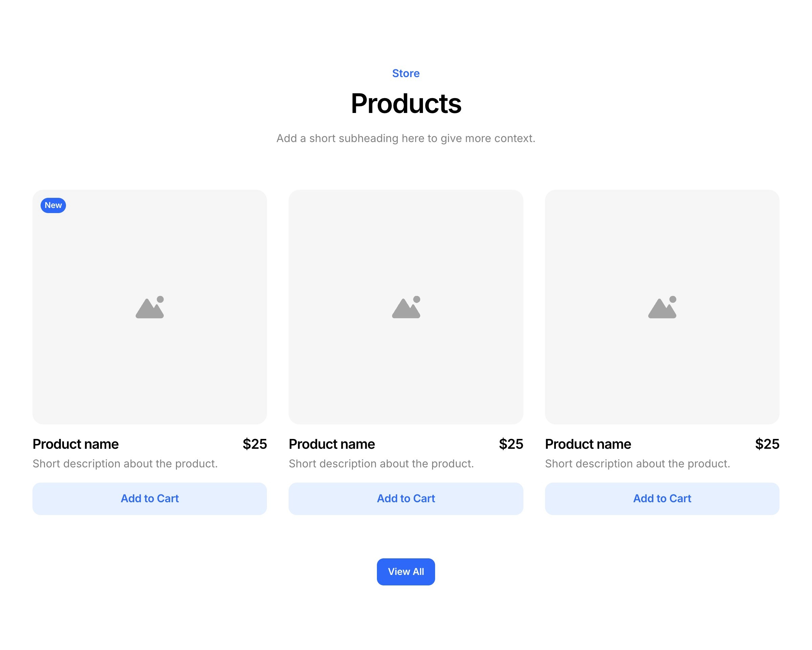Image resolution: width=812 pixels, height=650 pixels.
Task: Click the first product's short description
Action: pos(125,464)
